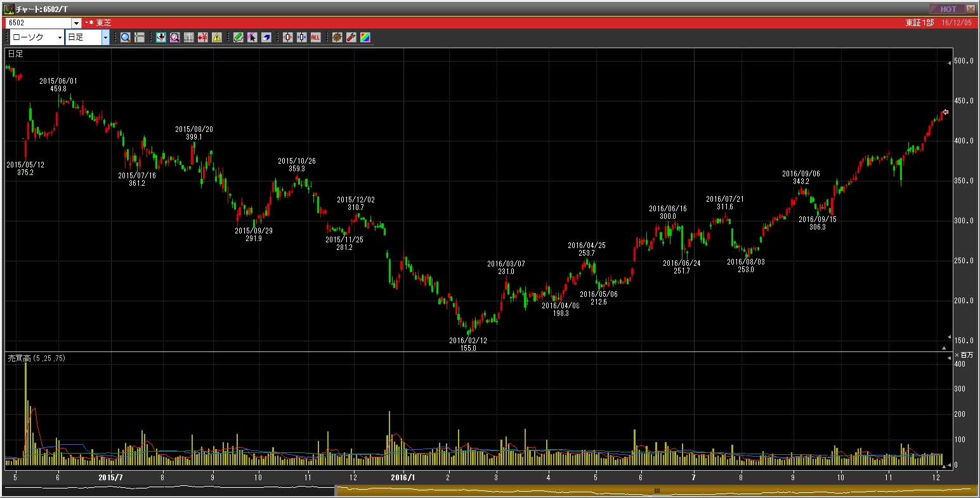Click the bottom timeline scrollbar handle
980x498 pixels.
tap(657, 490)
